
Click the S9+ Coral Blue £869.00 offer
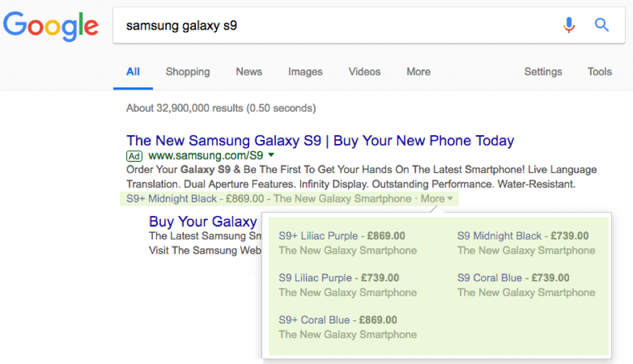click(x=338, y=320)
